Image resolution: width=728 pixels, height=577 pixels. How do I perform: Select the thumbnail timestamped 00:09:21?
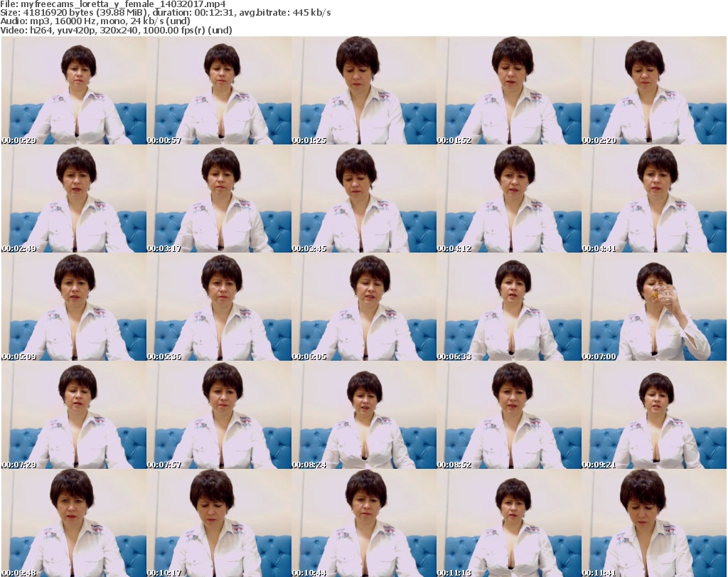click(654, 415)
